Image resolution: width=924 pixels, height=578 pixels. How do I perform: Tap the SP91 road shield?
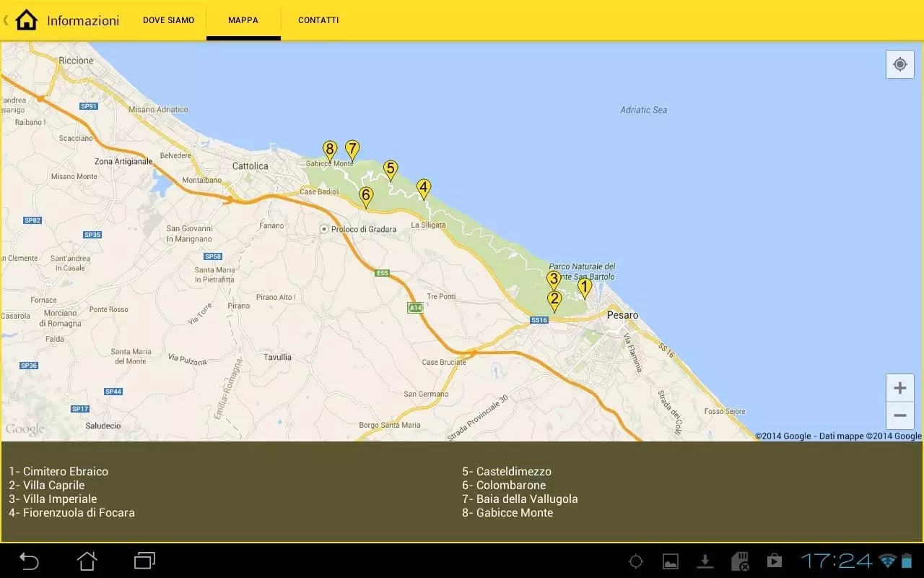[x=88, y=106]
